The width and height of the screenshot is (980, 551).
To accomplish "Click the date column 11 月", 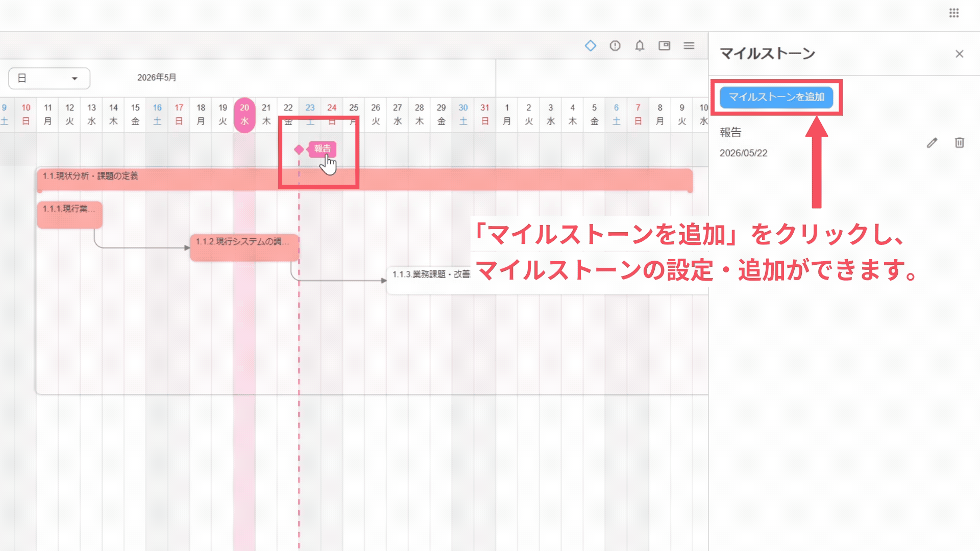I will pyautogui.click(x=48, y=115).
